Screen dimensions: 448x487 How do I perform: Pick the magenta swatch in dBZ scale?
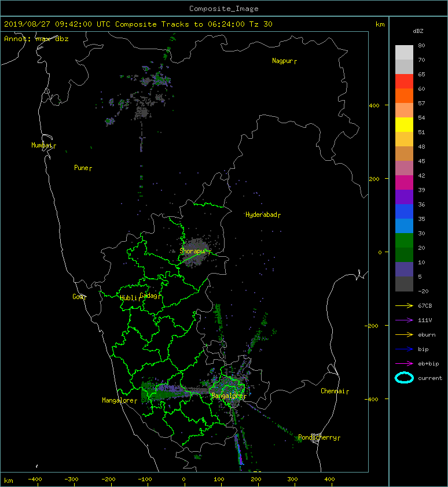404,183
